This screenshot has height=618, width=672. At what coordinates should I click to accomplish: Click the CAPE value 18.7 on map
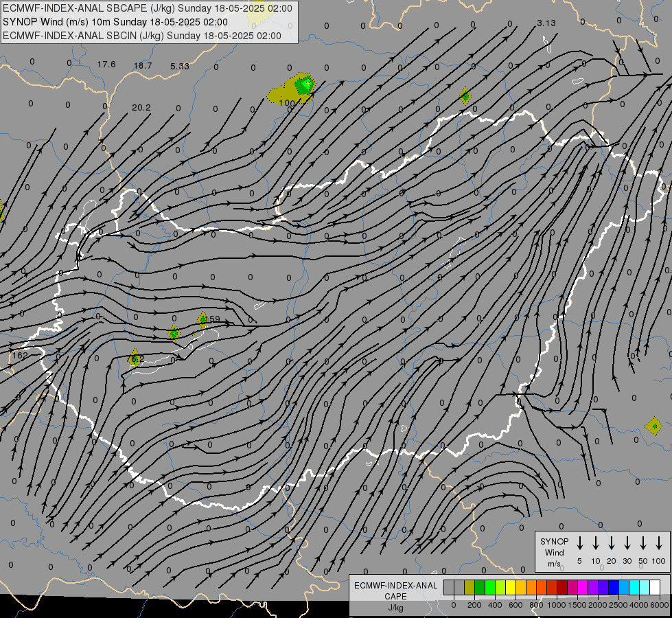143,66
